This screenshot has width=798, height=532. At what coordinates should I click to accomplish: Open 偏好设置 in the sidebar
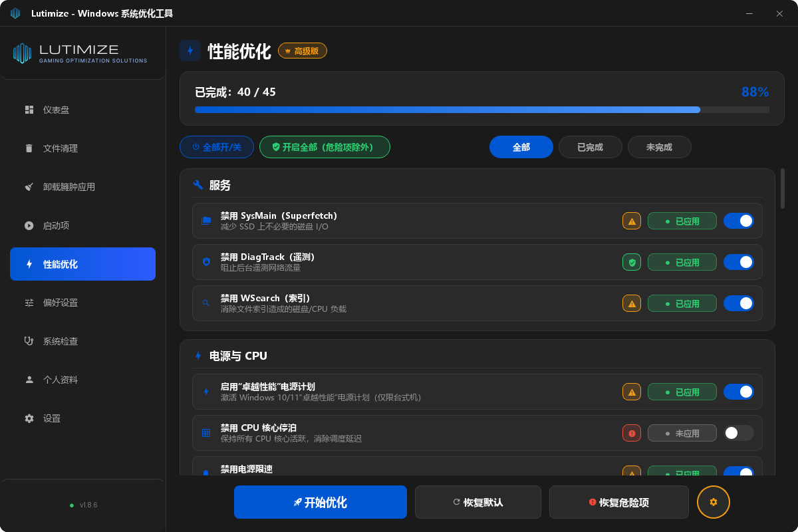[82, 303]
